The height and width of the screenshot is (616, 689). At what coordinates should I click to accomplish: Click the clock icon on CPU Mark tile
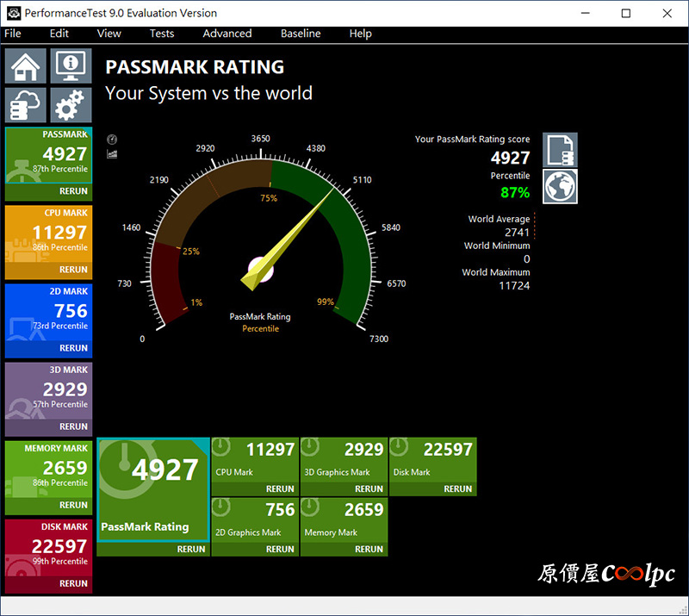tap(221, 447)
